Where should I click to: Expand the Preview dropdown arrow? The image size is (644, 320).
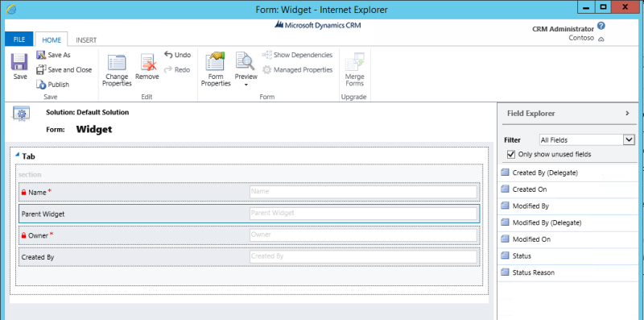coord(246,85)
